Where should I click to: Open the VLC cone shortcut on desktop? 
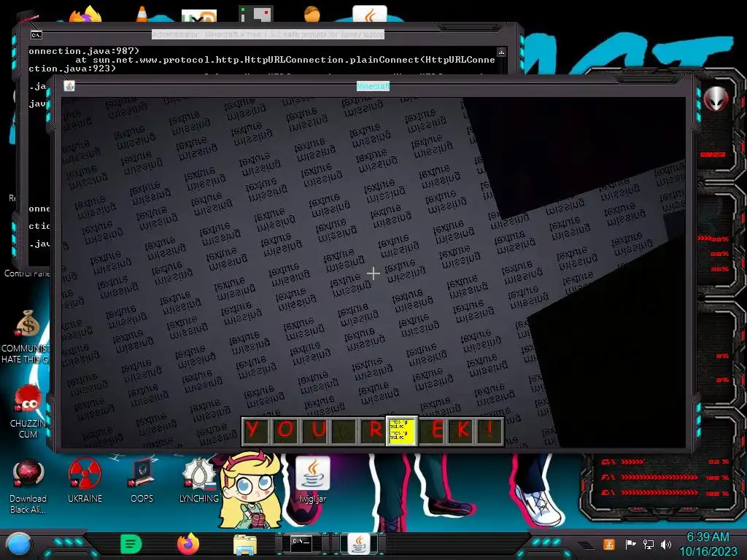[142, 15]
